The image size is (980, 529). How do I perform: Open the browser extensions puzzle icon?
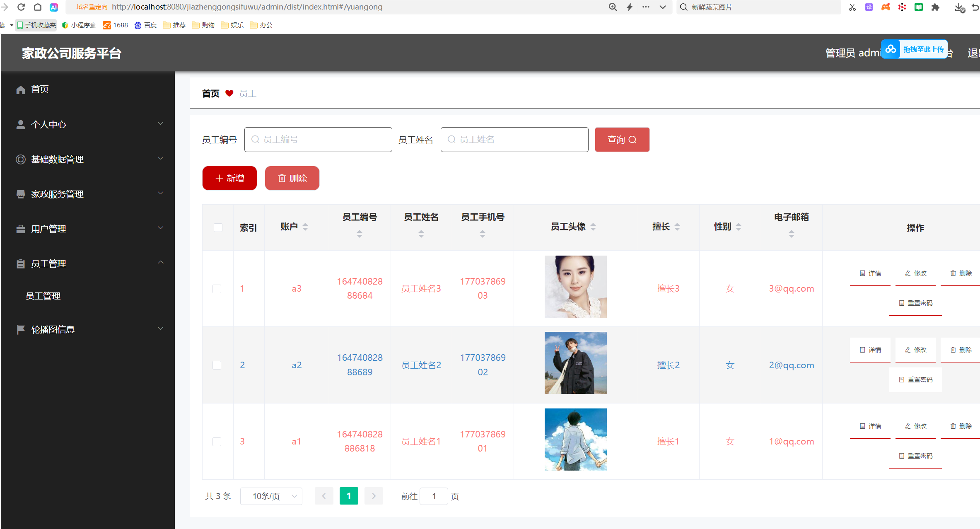[935, 7]
